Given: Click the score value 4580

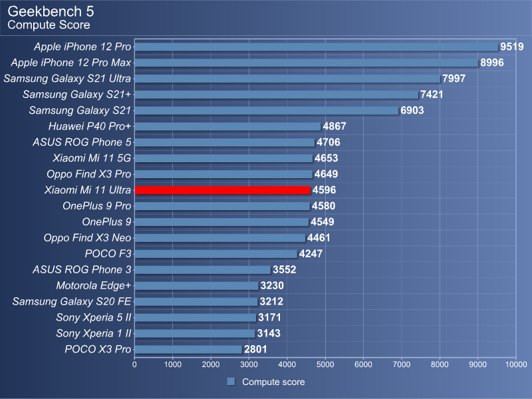Looking at the screenshot, I should coord(324,206).
